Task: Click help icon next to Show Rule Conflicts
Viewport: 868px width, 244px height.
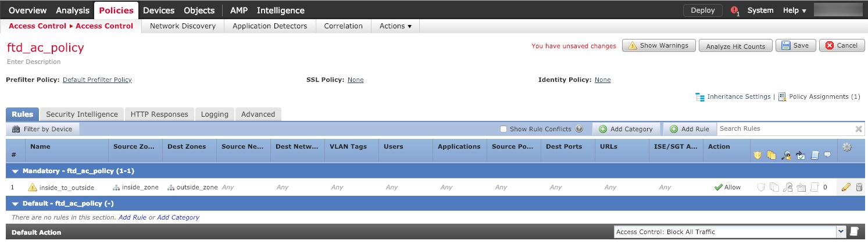Action: click(579, 129)
